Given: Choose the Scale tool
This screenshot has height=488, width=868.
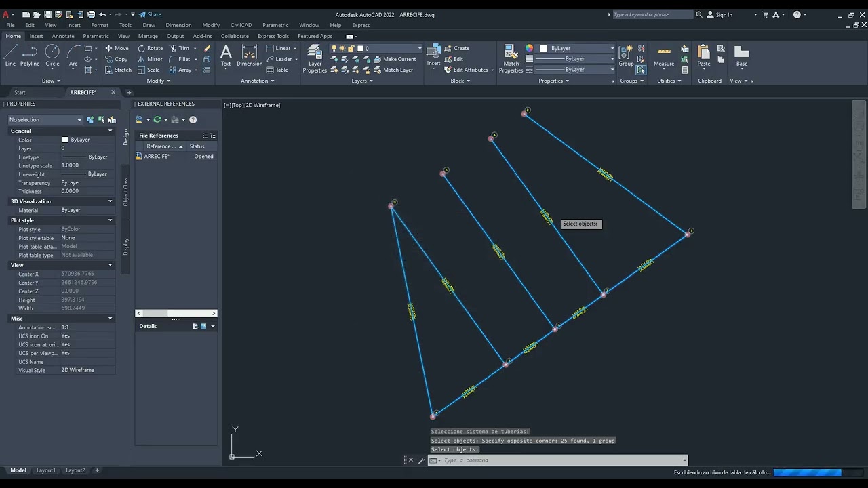Looking at the screenshot, I should 149,70.
